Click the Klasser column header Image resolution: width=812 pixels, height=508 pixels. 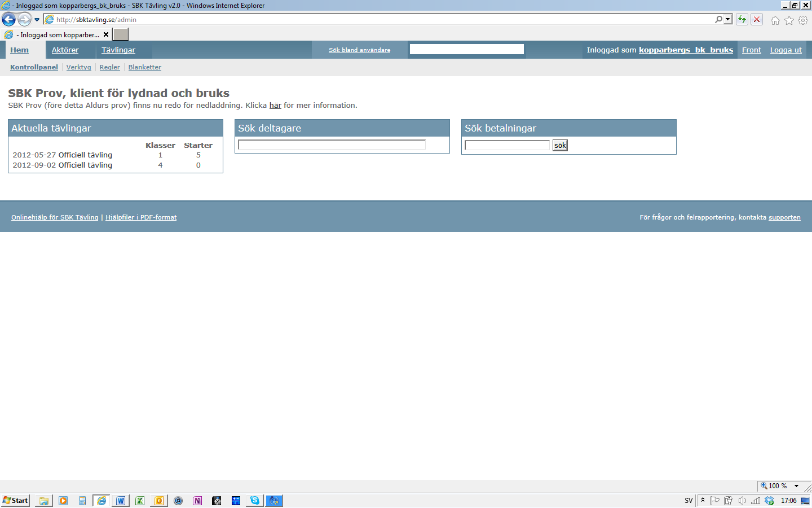pyautogui.click(x=160, y=145)
